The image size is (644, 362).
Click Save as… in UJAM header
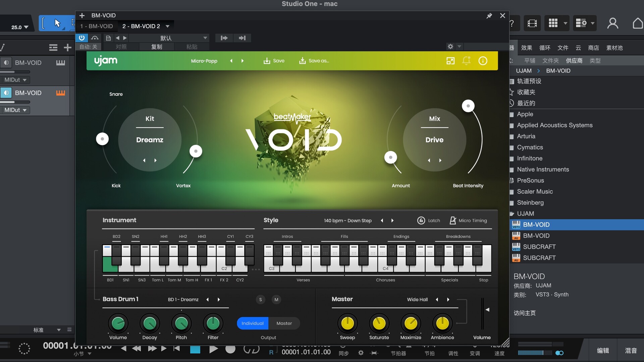[x=314, y=61]
